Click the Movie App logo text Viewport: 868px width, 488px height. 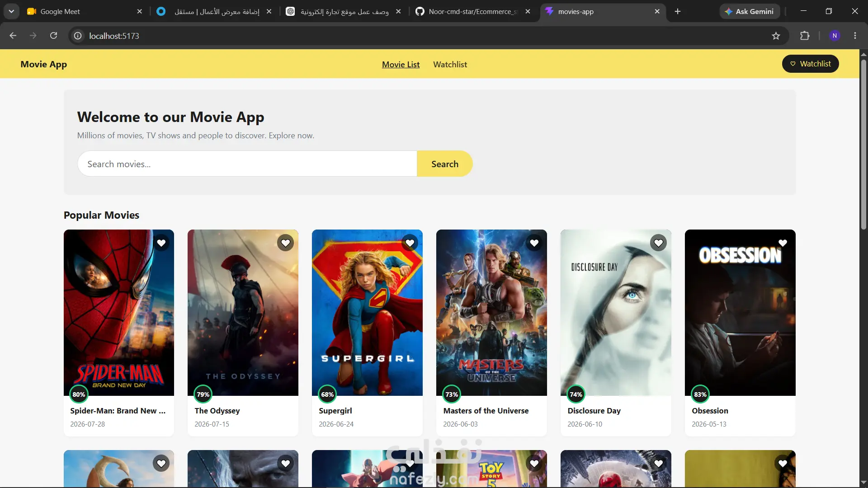[44, 64]
